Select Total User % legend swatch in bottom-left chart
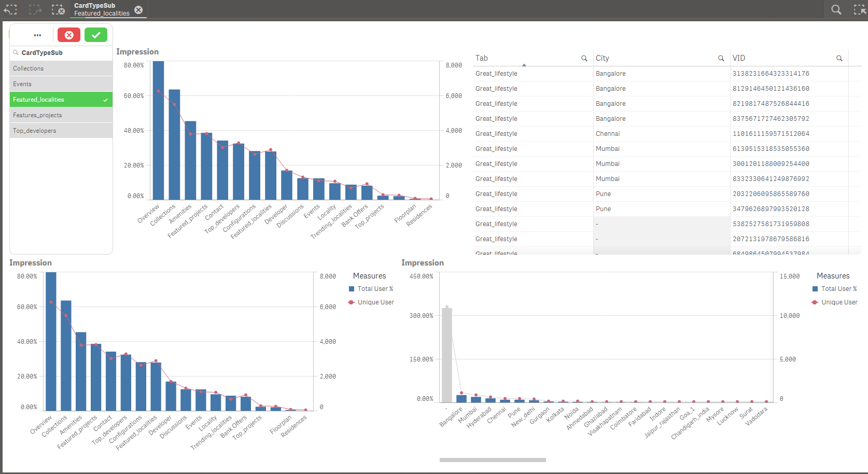This screenshot has height=474, width=868. 352,289
